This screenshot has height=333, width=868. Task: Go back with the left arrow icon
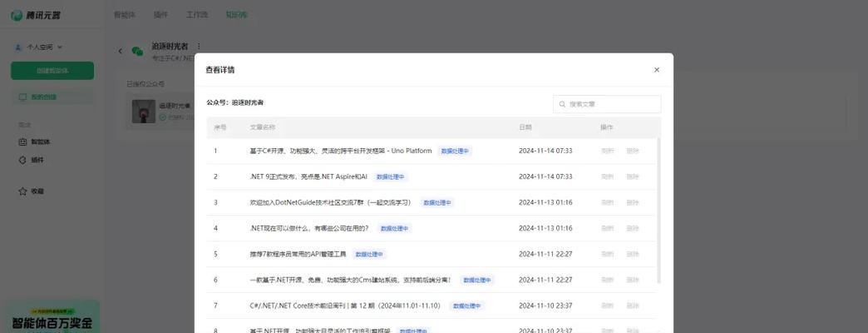(x=120, y=51)
